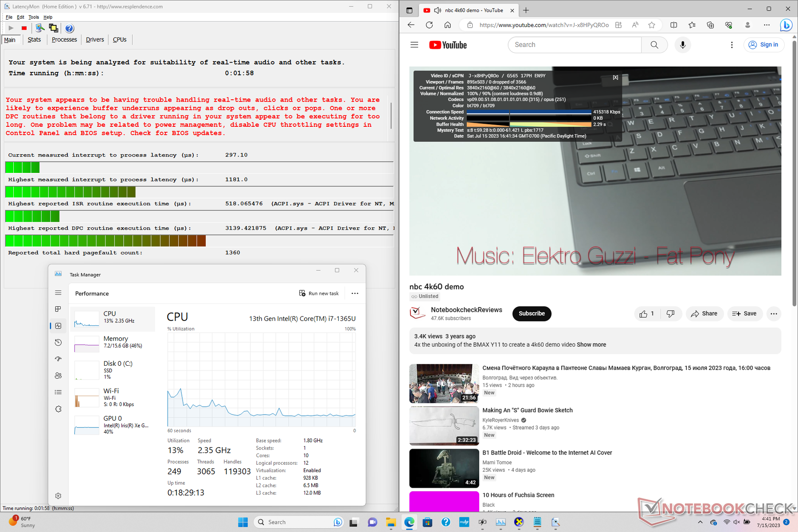Open Startup apps icon in Task Manager sidebar

58,359
